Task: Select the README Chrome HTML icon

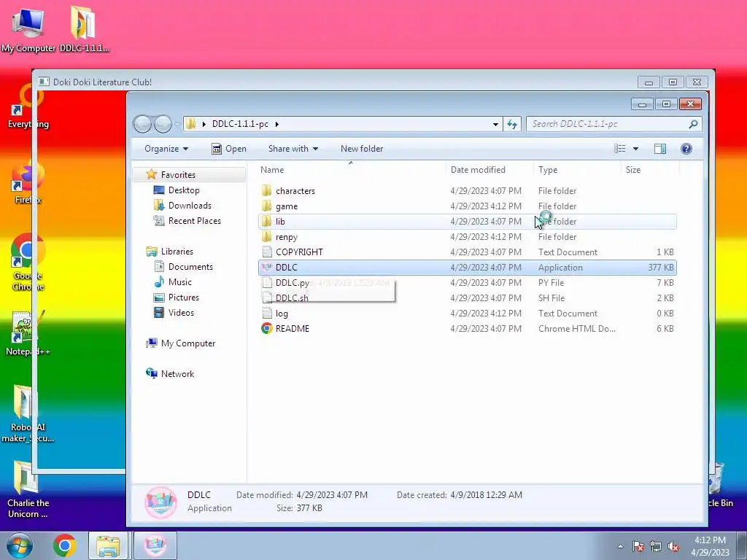Action: (267, 329)
